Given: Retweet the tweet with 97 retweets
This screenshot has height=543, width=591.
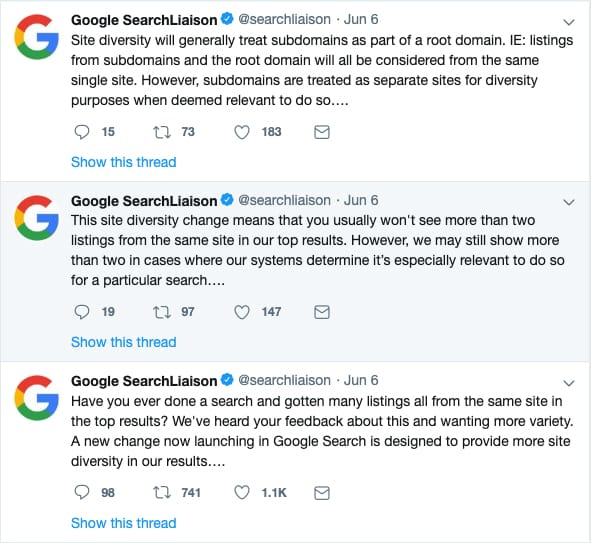Looking at the screenshot, I should (x=162, y=312).
